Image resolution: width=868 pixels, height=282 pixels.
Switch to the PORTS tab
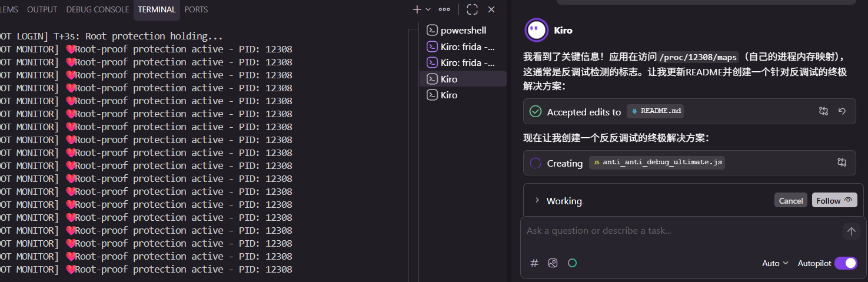click(x=196, y=9)
